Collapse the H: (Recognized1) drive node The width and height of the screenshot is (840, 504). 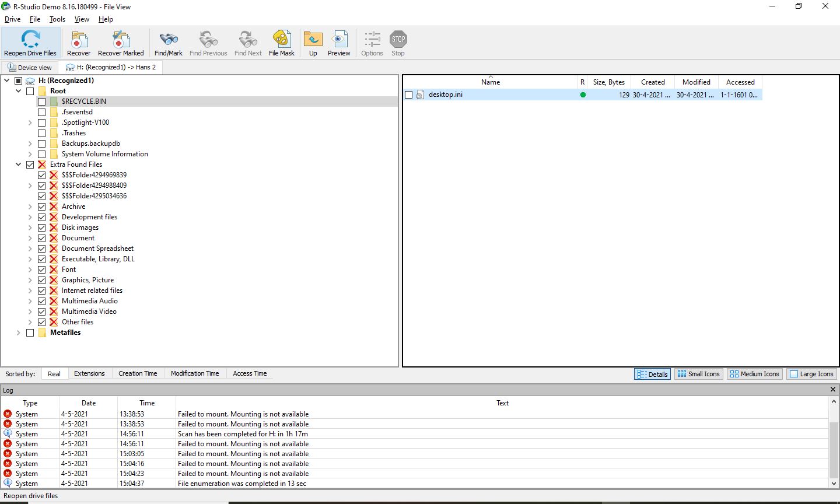pos(7,80)
